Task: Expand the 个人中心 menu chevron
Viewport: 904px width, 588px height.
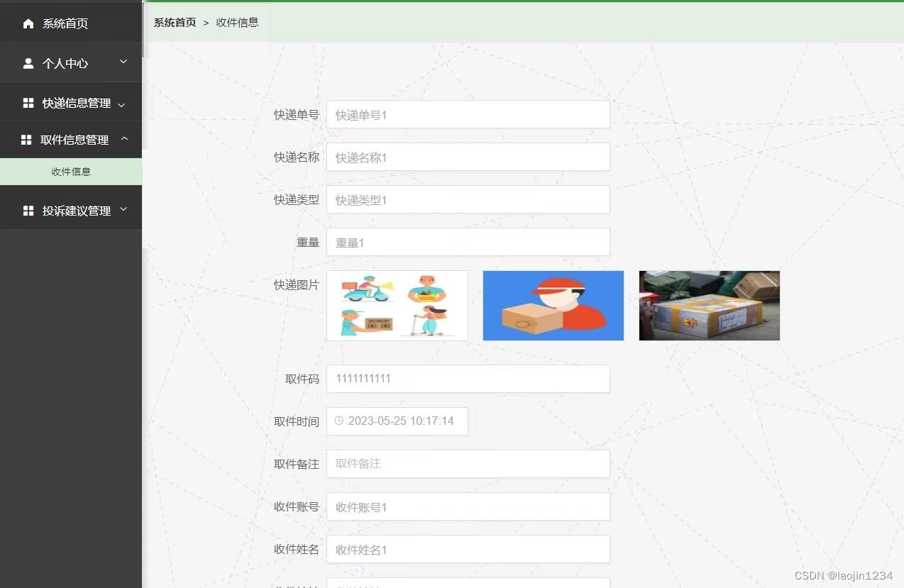Action: (x=123, y=62)
